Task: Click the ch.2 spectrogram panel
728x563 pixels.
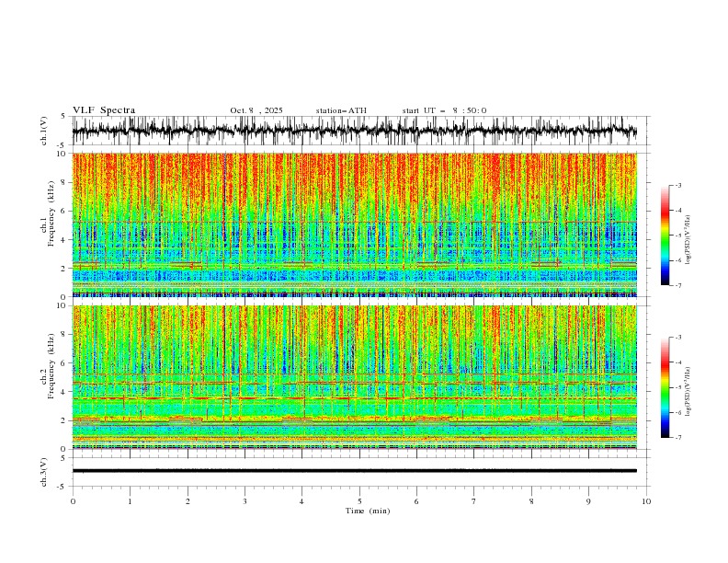Action: point(354,377)
